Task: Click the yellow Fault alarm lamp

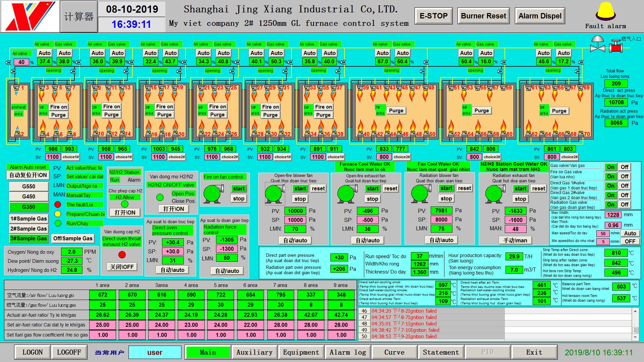Action: pyautogui.click(x=605, y=12)
